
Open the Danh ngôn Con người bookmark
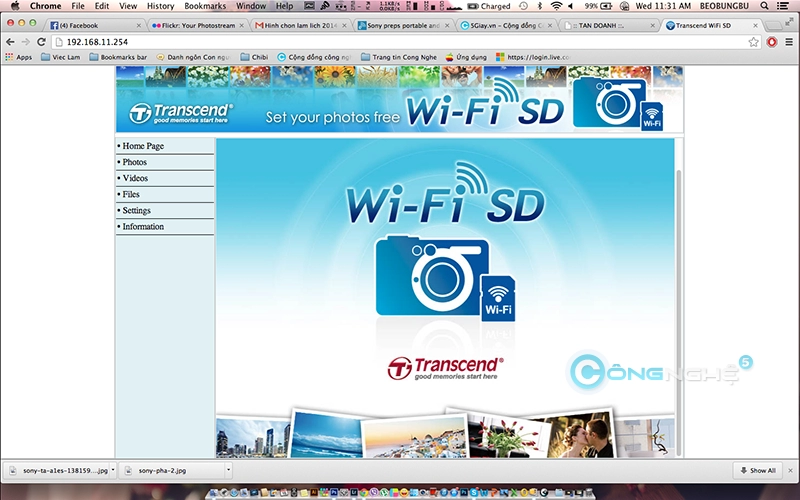(193, 57)
